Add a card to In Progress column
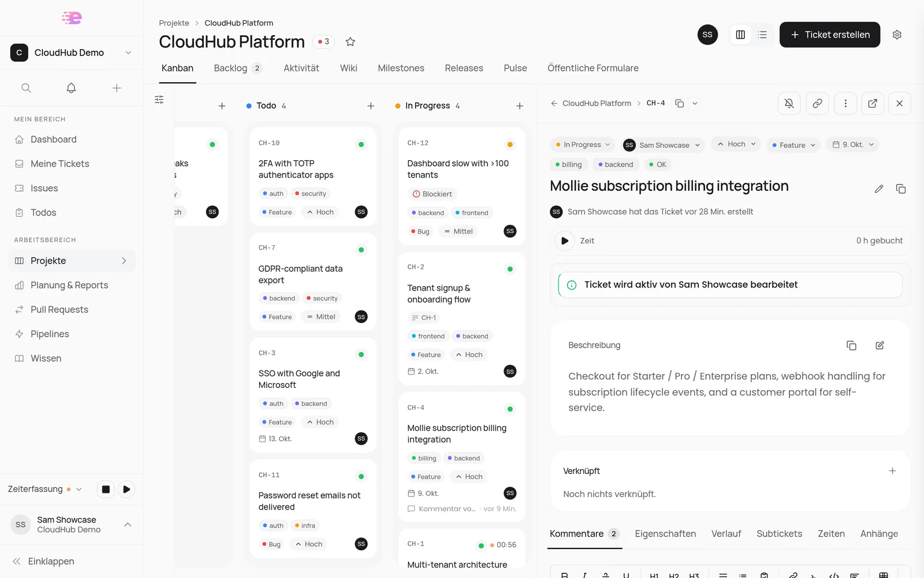Viewport: 924px width, 578px height. (520, 106)
